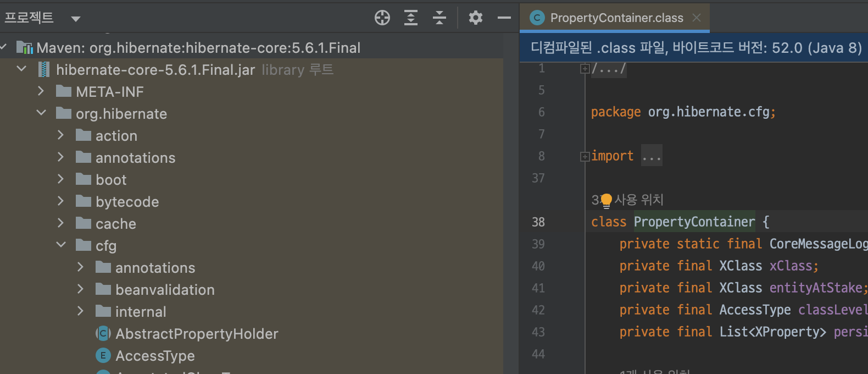This screenshot has width=868, height=374.
Task: Click List<XProperty> type on line 43
Action: (x=772, y=332)
